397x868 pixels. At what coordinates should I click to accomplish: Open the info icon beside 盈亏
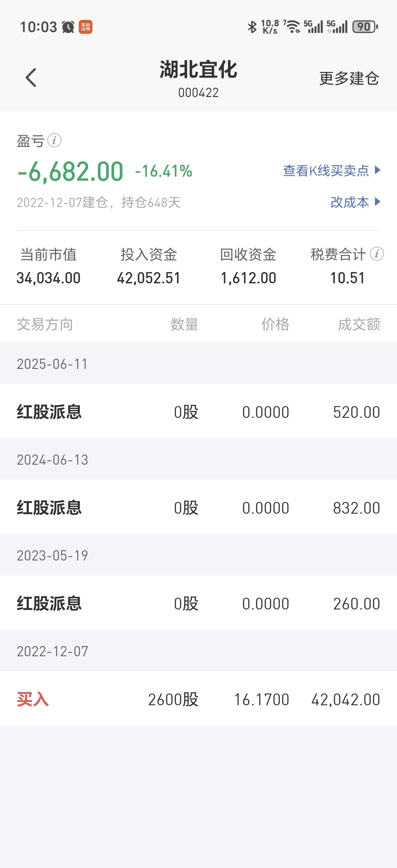(54, 140)
